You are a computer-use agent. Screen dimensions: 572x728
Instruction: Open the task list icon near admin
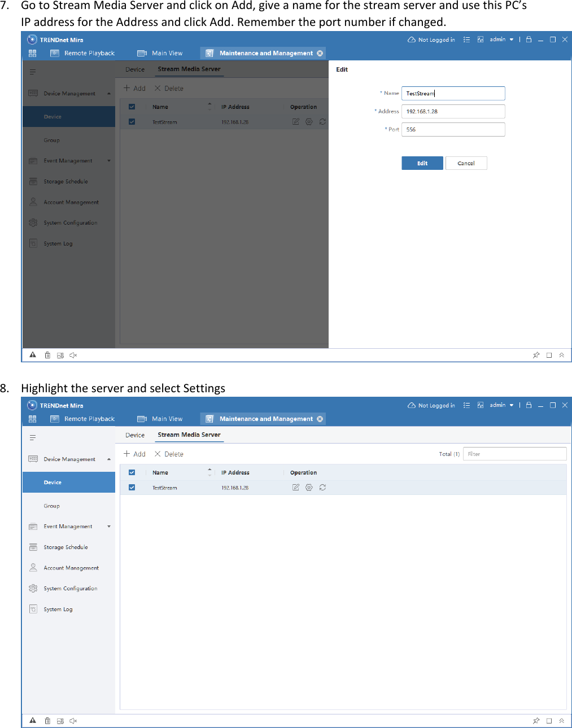(x=466, y=405)
